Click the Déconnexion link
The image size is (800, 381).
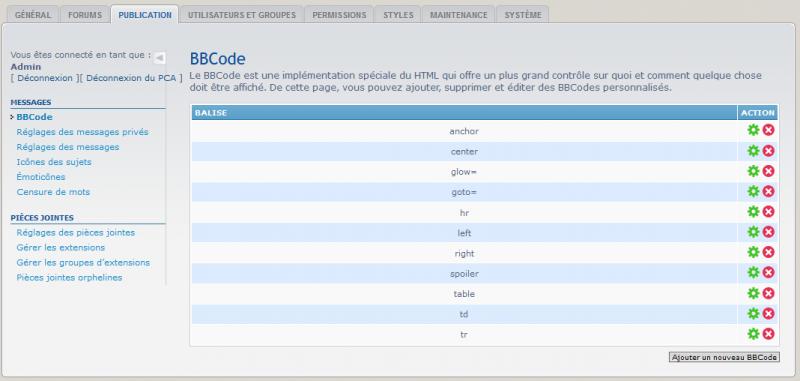click(45, 78)
